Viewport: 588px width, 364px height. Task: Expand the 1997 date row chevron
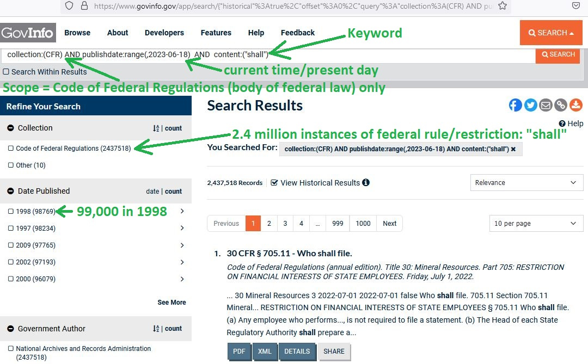(182, 228)
